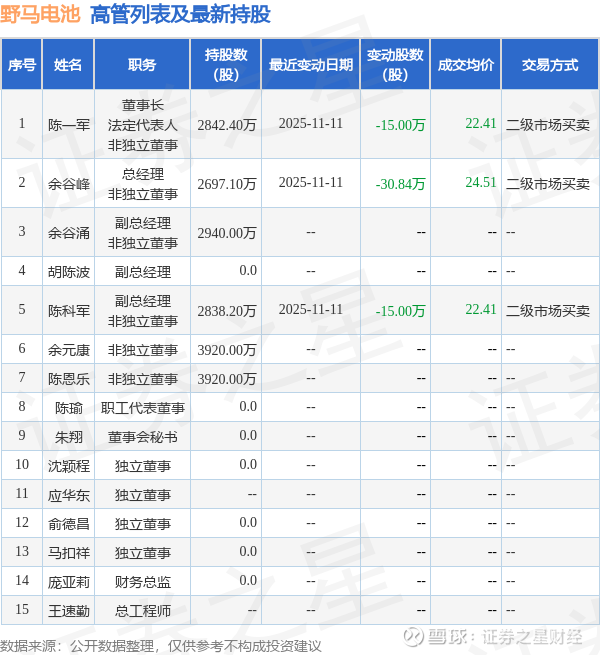The height and width of the screenshot is (655, 600).
Task: Click holdings value 2940.00万
Action: 227,232
